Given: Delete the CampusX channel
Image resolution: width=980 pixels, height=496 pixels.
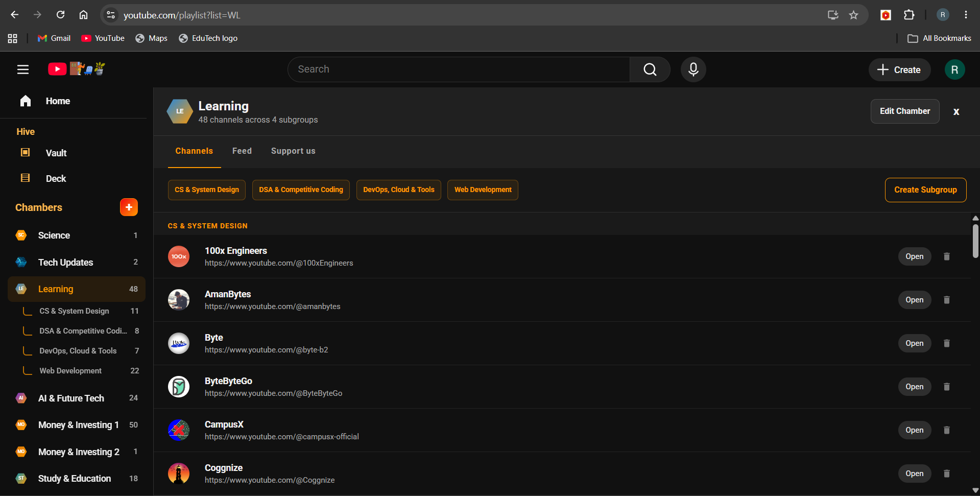Looking at the screenshot, I should 946,430.
